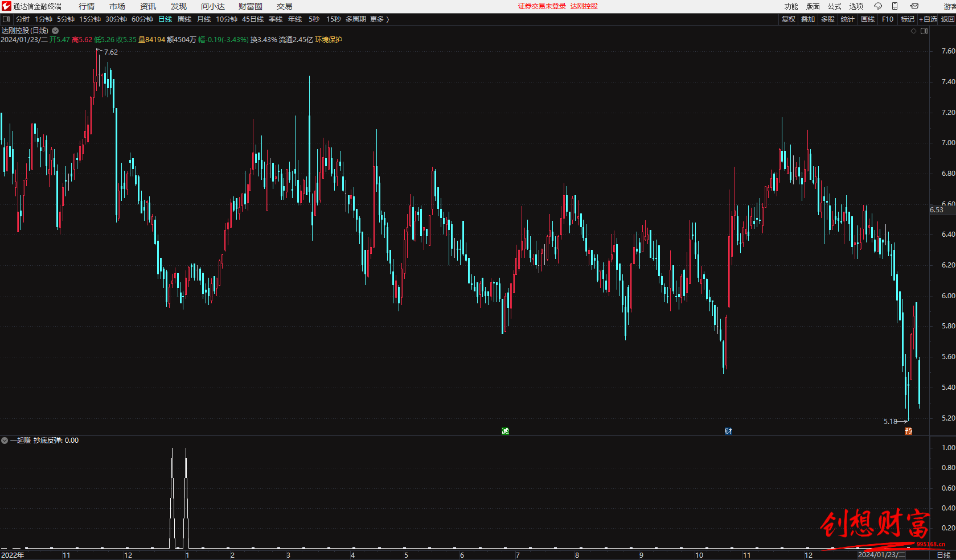Viewport: 956px width, 560px height.
Task: Open the 选项 menu
Action: point(856,6)
